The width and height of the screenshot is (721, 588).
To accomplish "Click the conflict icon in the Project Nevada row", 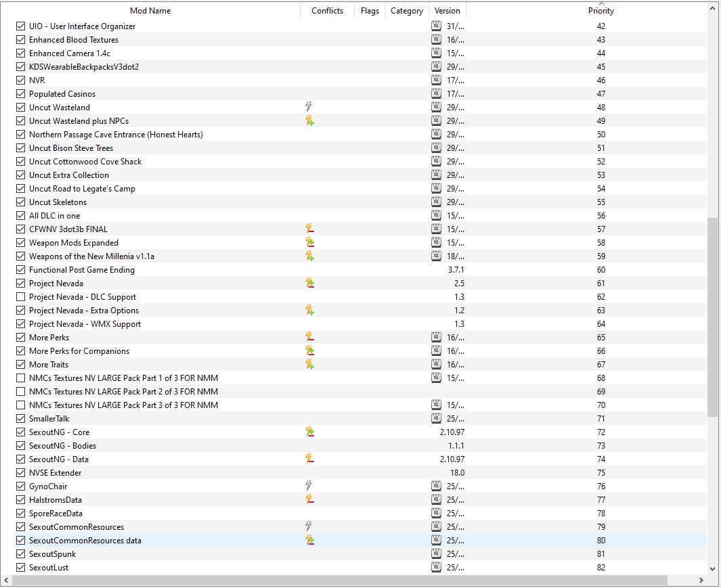I will pyautogui.click(x=309, y=284).
